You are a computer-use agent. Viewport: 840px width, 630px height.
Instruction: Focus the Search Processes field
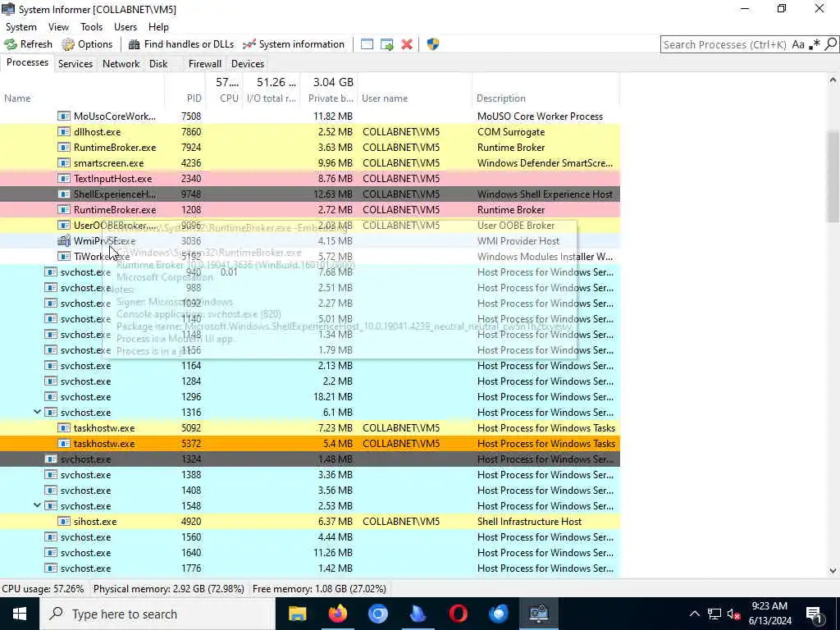point(725,44)
